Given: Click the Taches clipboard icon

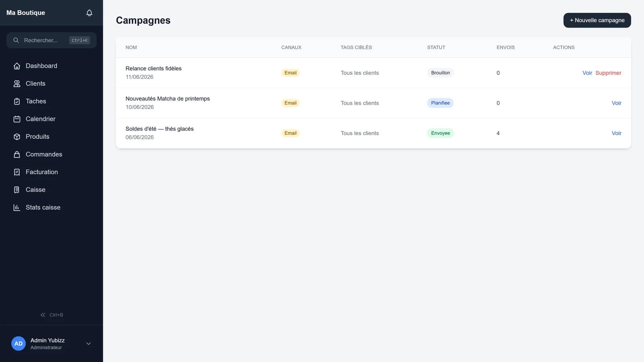Looking at the screenshot, I should [17, 101].
